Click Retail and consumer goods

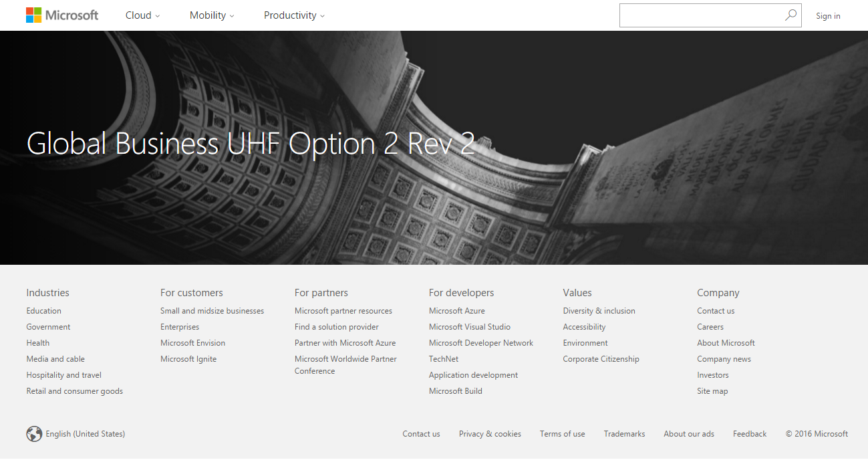click(x=75, y=391)
